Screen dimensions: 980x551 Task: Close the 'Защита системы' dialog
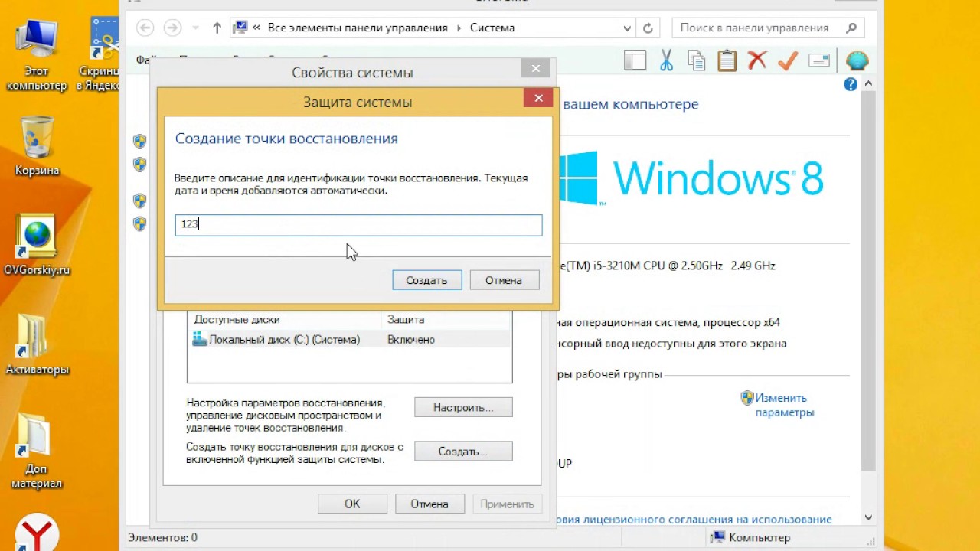tap(538, 98)
